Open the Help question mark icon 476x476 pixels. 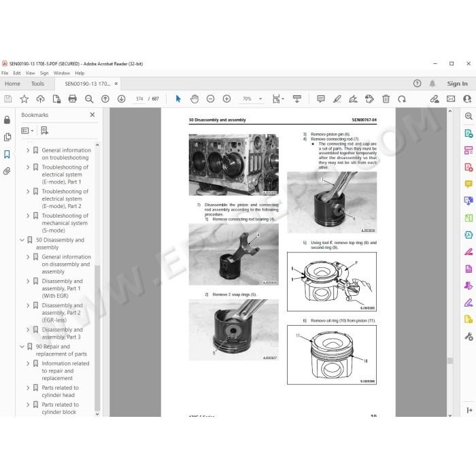coord(417,84)
